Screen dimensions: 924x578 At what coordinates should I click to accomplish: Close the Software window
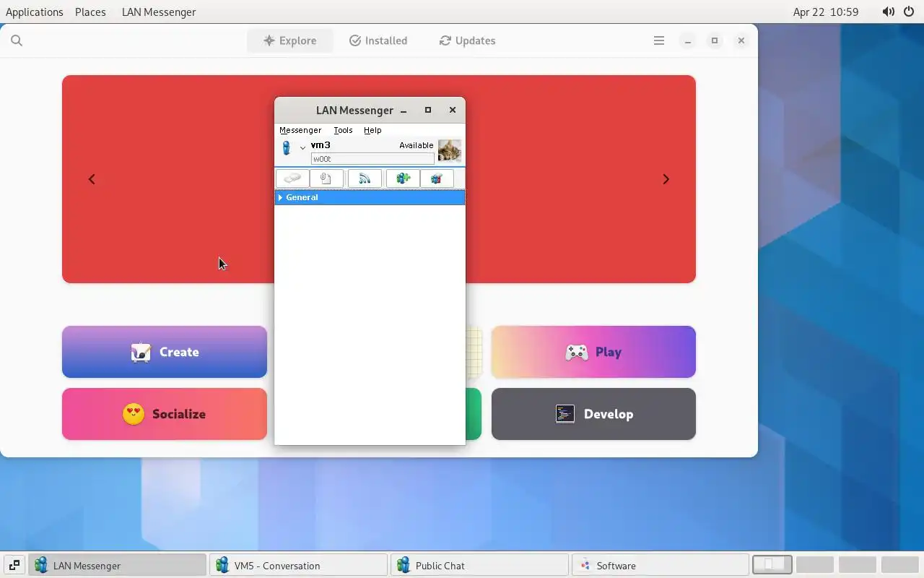coord(741,40)
